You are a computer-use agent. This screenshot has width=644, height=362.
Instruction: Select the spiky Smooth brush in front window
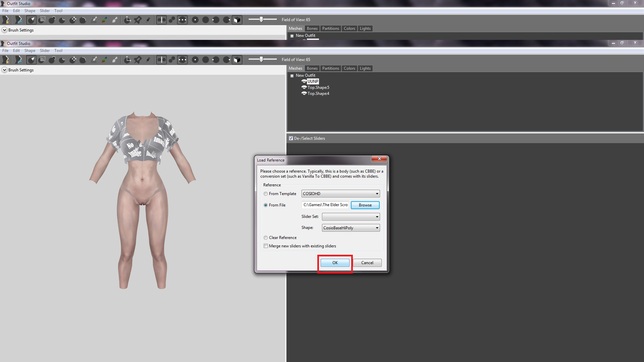pyautogui.click(x=83, y=60)
